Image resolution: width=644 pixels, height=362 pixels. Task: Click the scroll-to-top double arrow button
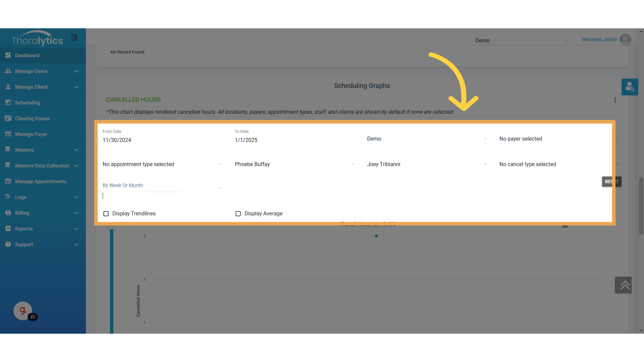pos(623,285)
